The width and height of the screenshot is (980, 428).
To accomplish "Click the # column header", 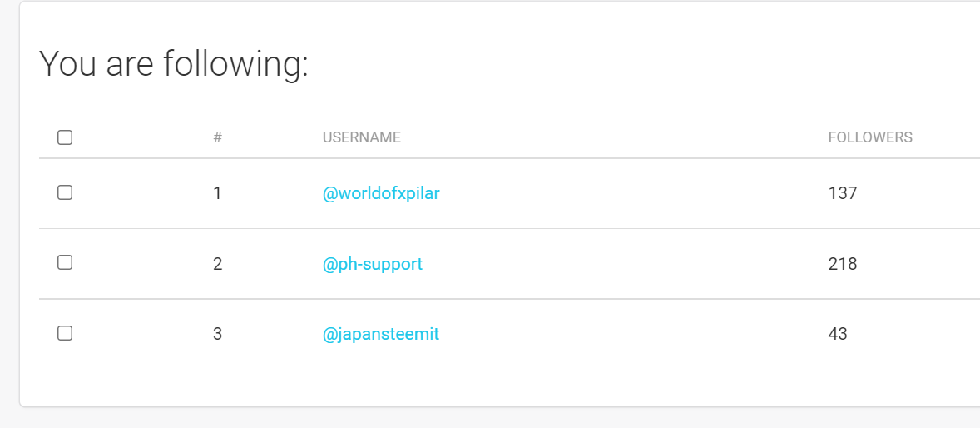I will click(x=217, y=137).
